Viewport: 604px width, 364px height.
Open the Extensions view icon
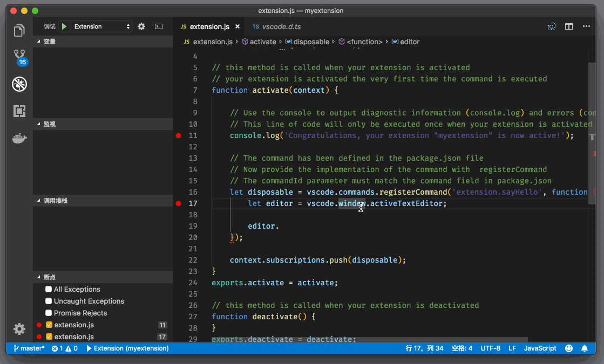[19, 111]
